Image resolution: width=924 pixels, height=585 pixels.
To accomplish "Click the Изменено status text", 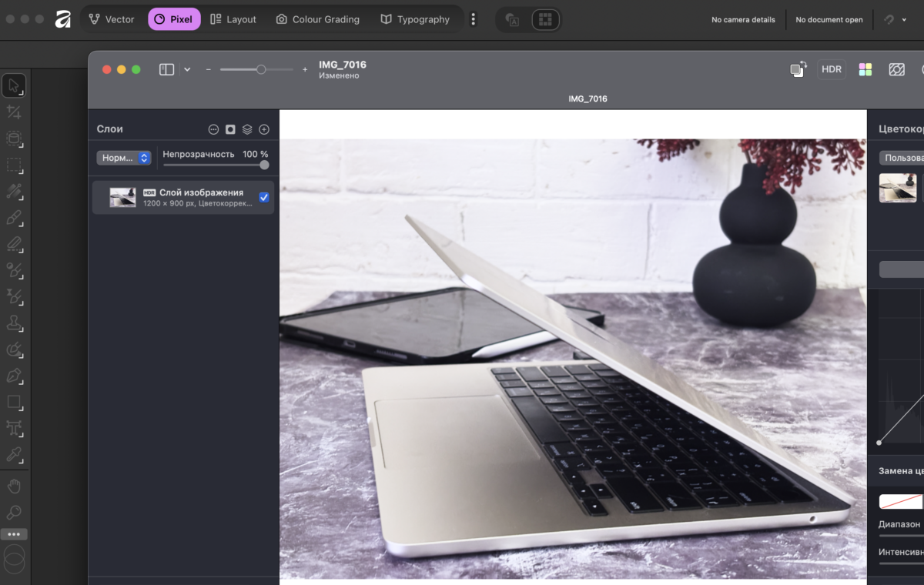I will coord(339,75).
